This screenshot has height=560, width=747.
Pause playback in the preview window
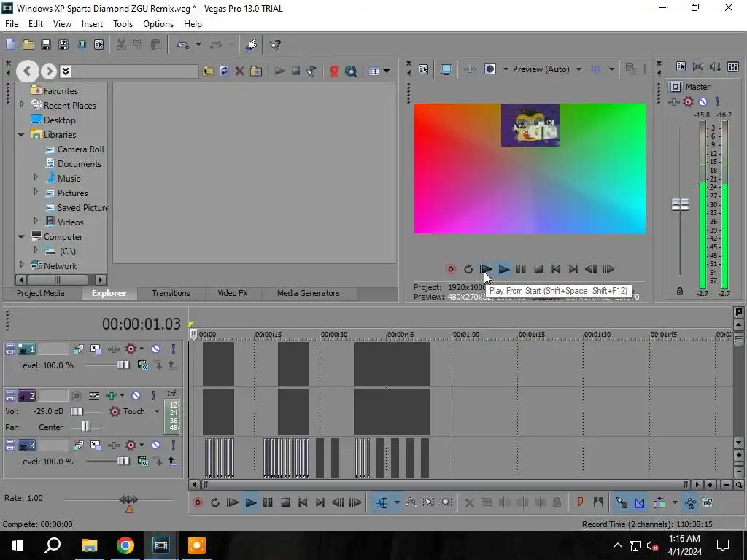pyautogui.click(x=521, y=269)
